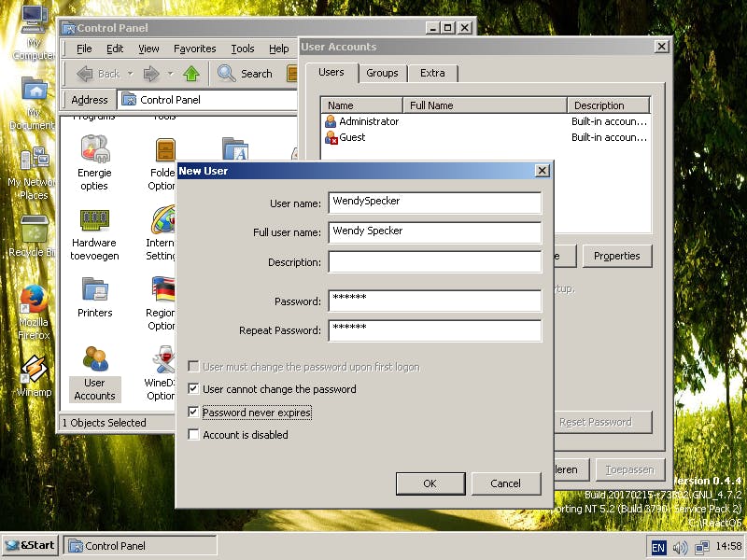The height and width of the screenshot is (560, 747).
Task: Open the Back button history dropdown arrow
Action: (x=130, y=74)
